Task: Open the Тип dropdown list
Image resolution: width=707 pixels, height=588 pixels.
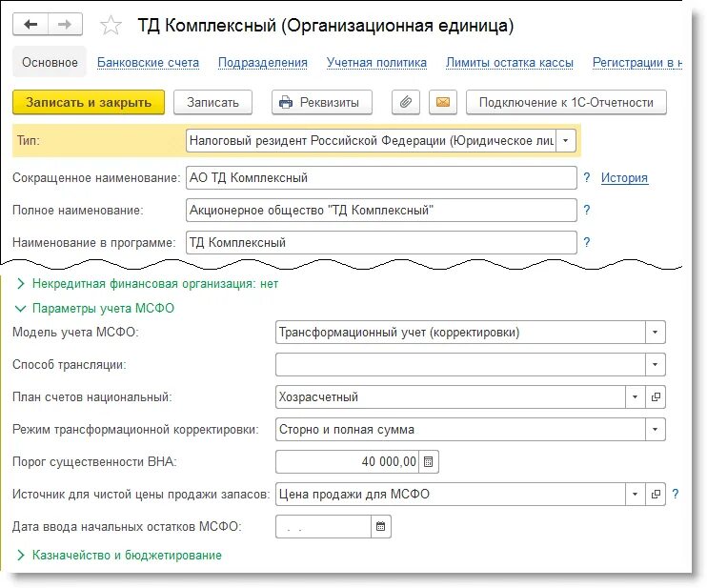Action: coord(565,141)
